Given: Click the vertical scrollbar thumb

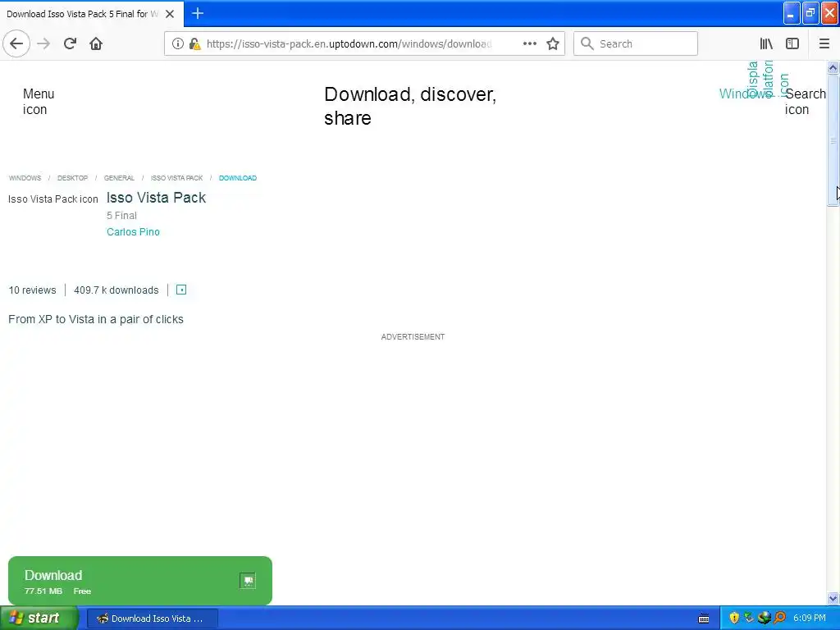Looking at the screenshot, I should 833,140.
